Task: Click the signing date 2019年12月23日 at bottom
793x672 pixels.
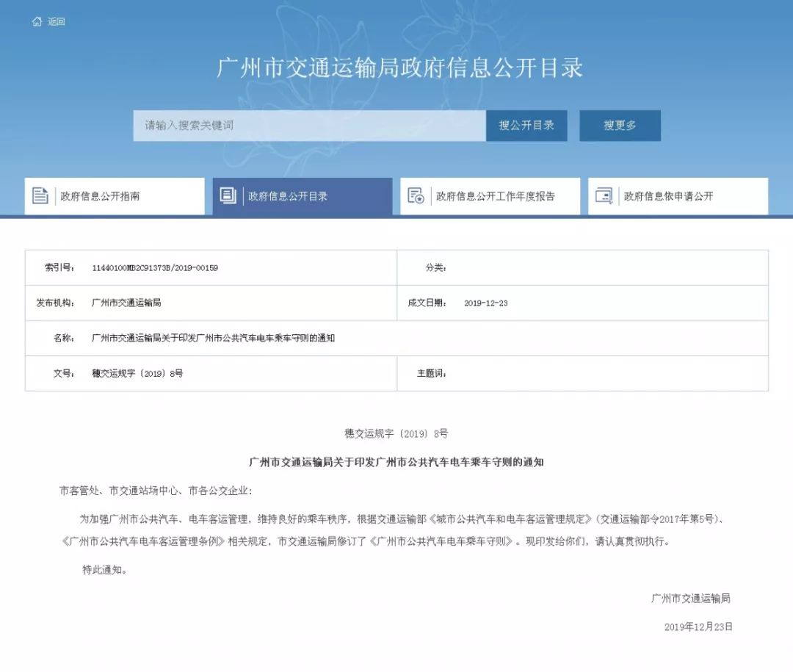Action: click(698, 627)
